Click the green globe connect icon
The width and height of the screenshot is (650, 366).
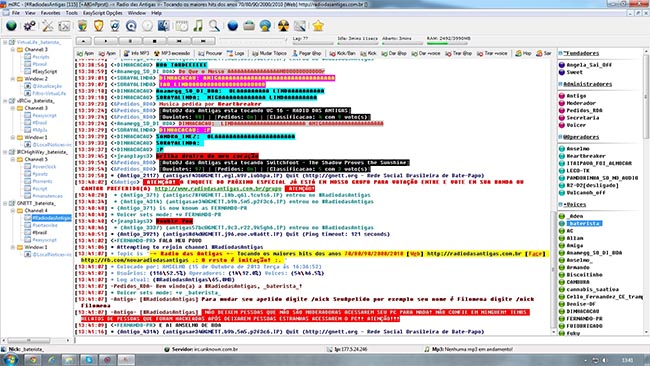tap(11, 26)
